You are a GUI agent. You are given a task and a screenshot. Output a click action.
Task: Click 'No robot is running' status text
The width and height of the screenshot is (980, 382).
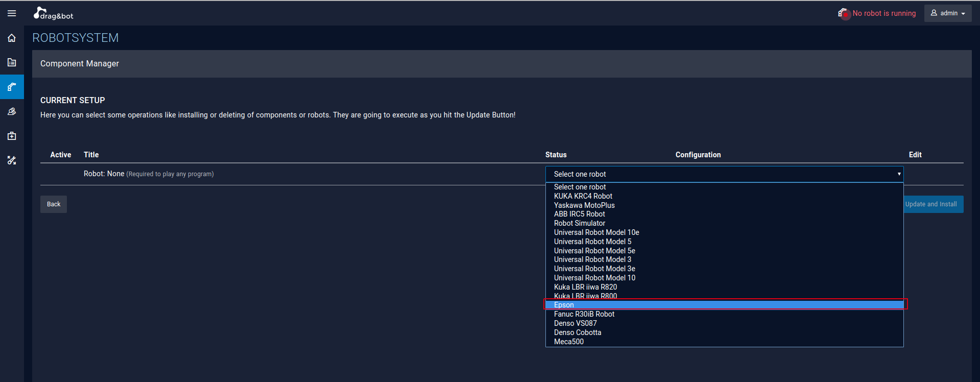point(884,13)
